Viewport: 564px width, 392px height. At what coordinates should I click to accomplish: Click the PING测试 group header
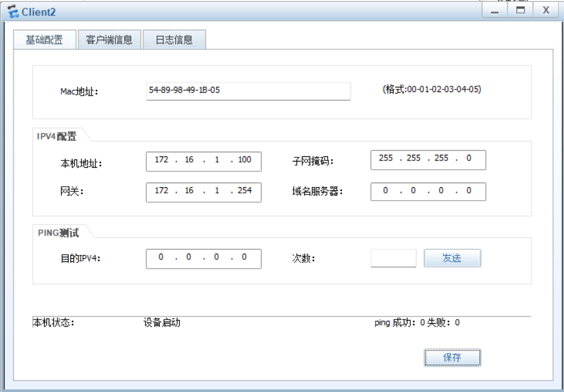(58, 233)
